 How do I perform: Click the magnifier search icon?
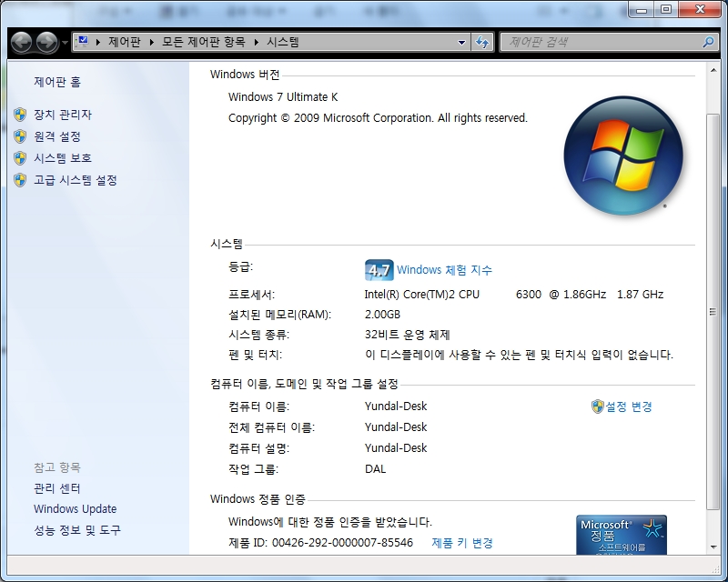pos(709,42)
